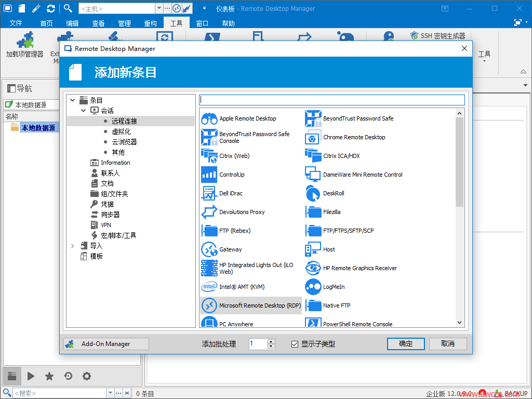
Task: Increase the 添加批处理 count stepper
Action: [x=271, y=341]
